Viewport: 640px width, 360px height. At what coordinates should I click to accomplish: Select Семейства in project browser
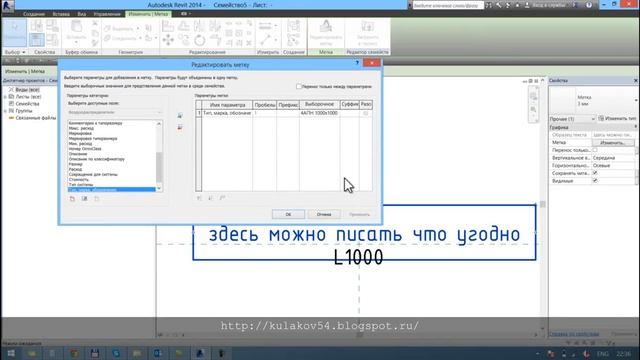tap(27, 104)
